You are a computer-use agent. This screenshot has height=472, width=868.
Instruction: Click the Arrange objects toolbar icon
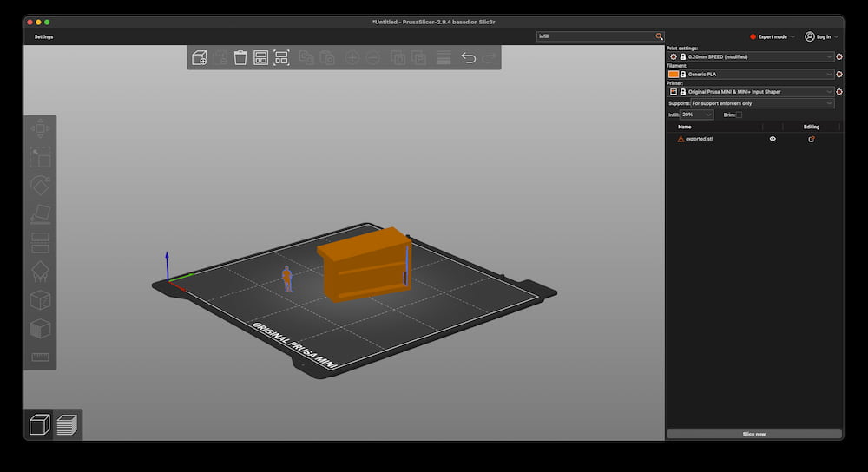pyautogui.click(x=260, y=58)
